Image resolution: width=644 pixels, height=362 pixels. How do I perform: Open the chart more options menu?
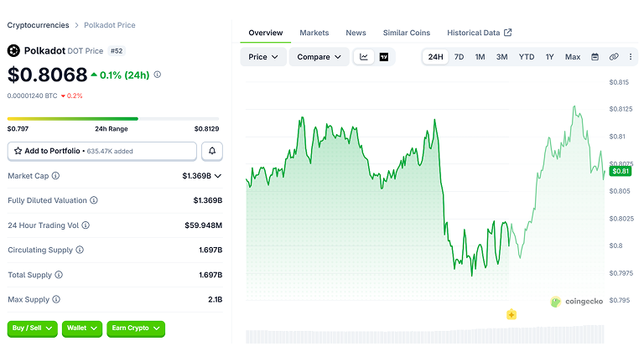click(x=631, y=57)
